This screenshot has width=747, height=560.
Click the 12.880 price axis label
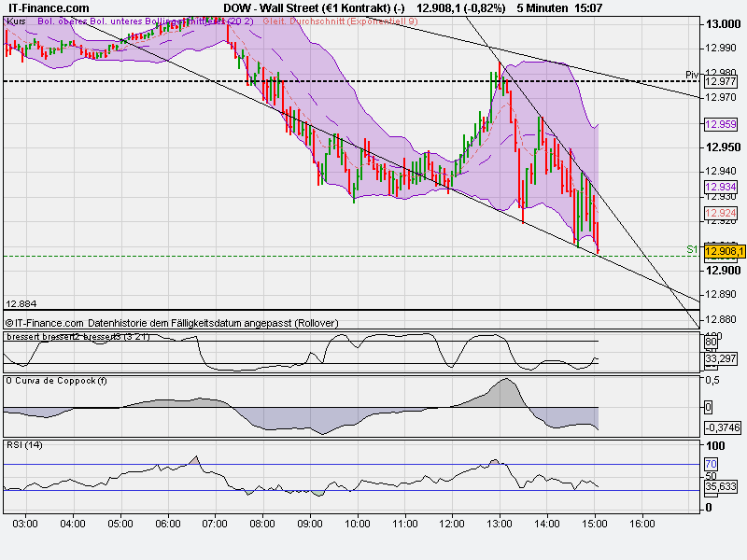721,319
